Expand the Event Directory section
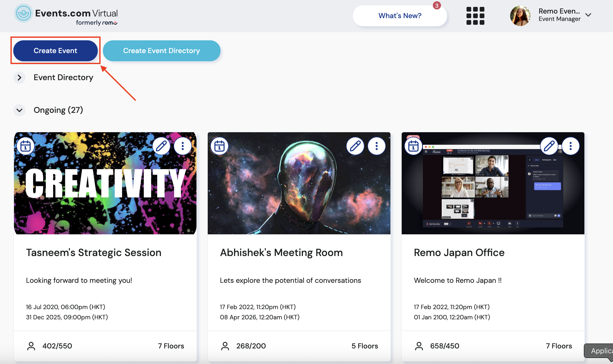613x364 pixels. [x=19, y=78]
